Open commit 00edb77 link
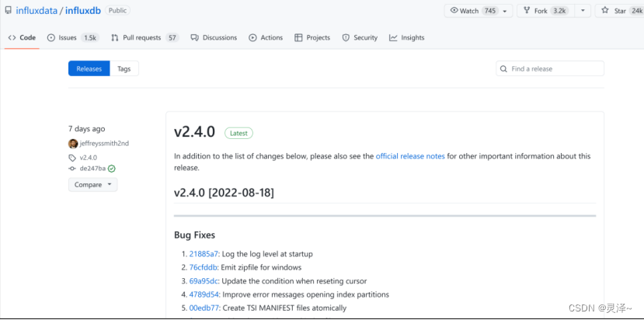Image resolution: width=644 pixels, height=320 pixels. click(x=204, y=308)
